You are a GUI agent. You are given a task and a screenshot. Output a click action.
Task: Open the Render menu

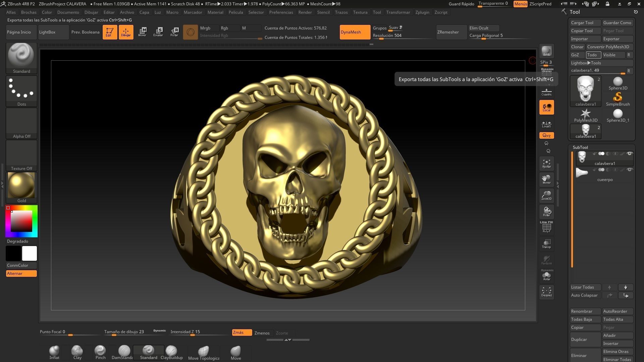pyautogui.click(x=305, y=12)
